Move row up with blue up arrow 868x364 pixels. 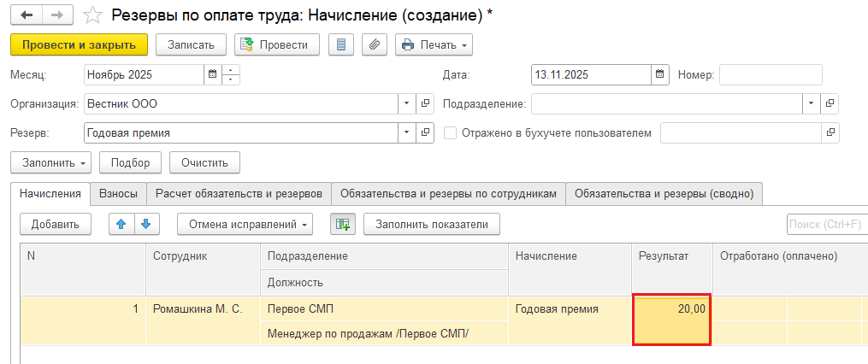tap(121, 224)
